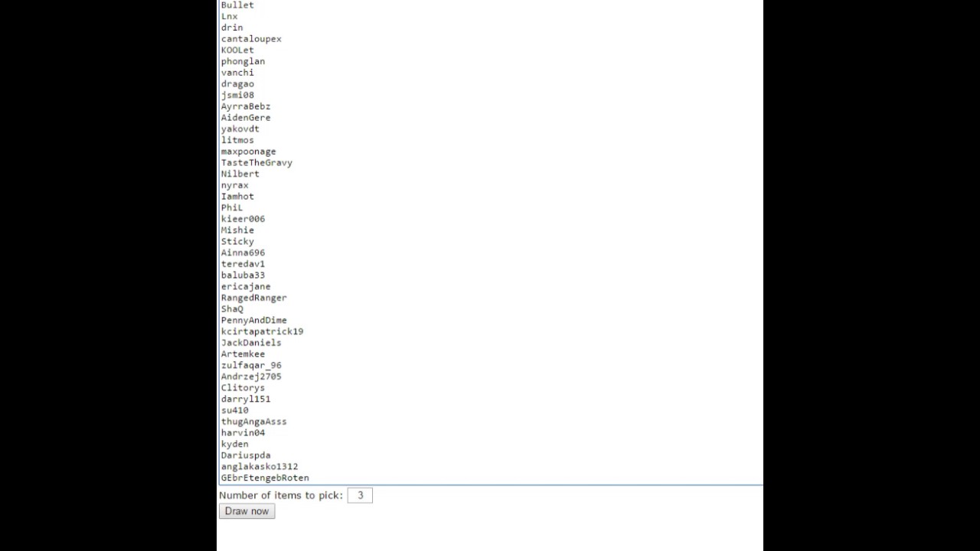Select the entry Iamhot

pos(237,196)
